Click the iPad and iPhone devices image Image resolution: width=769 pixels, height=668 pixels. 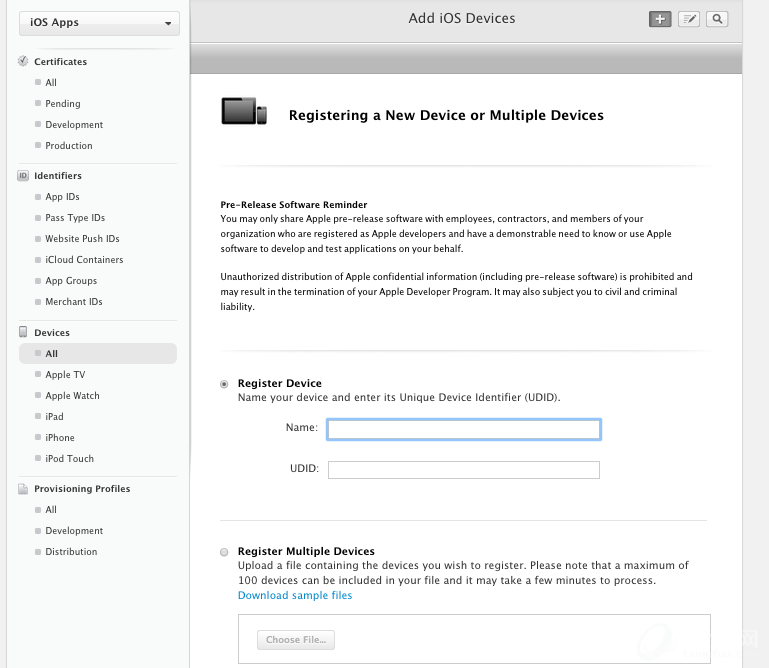pyautogui.click(x=244, y=111)
